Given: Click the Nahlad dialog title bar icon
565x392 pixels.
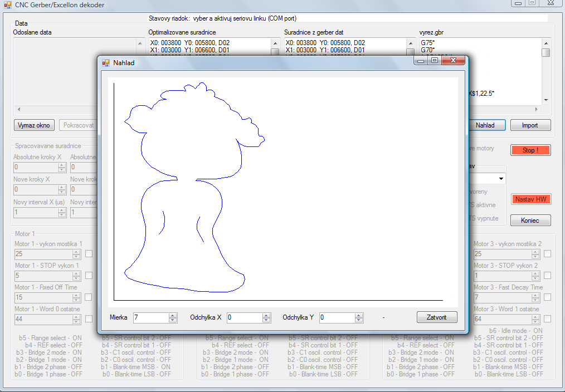Looking at the screenshot, I should [x=106, y=63].
